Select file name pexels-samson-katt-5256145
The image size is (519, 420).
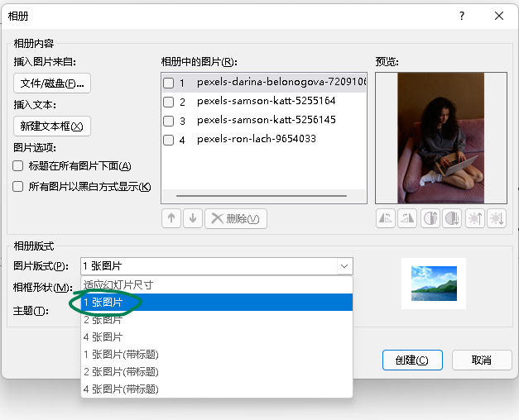(267, 120)
